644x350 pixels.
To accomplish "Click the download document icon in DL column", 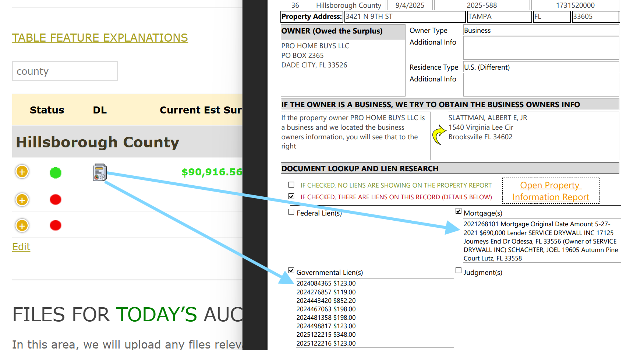I will pos(99,172).
